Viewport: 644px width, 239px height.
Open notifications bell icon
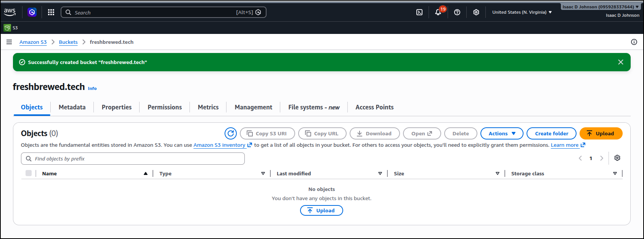[438, 12]
